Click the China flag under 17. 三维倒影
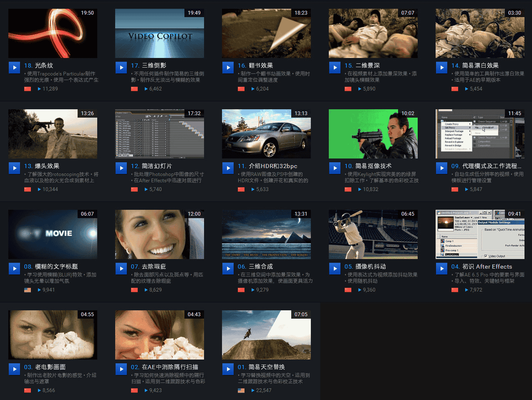 (x=134, y=89)
